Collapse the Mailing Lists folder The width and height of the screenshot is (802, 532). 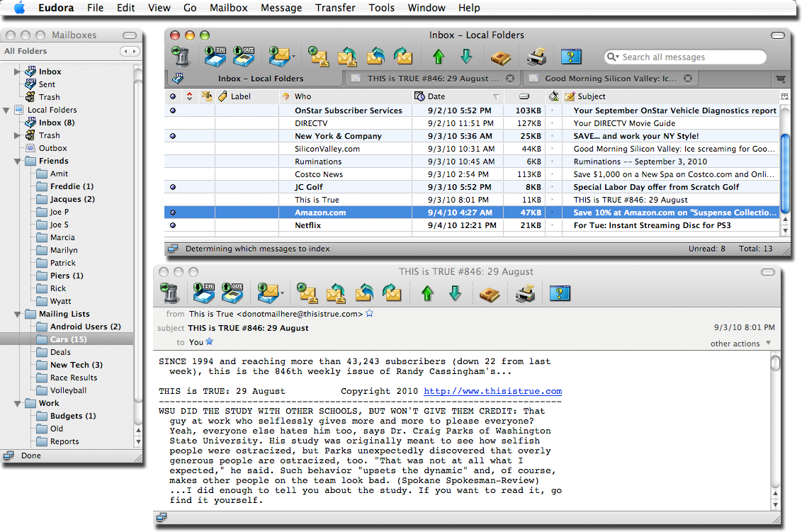(x=17, y=314)
